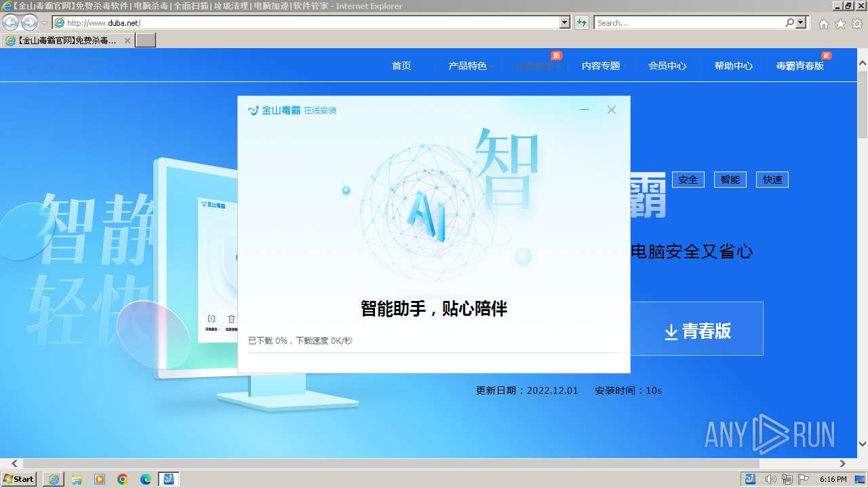Viewport: 868px width, 488px height.
Task: Click the 更新日期：2022.12.01 text
Action: 527,390
